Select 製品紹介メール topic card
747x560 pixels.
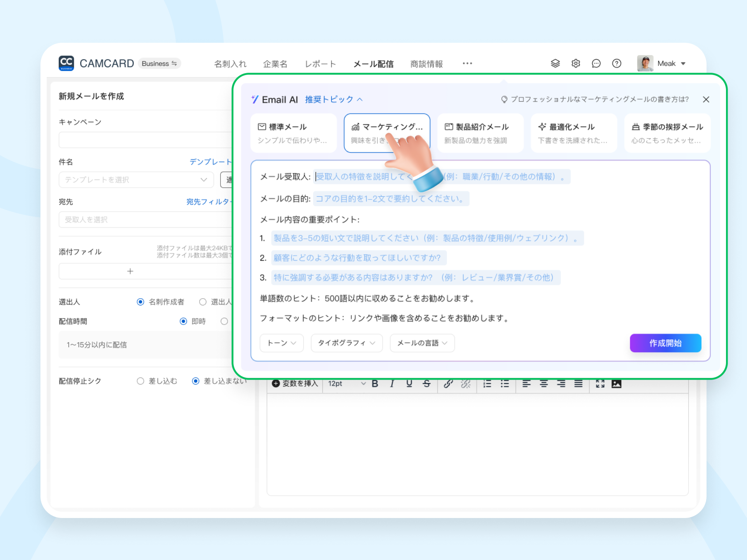[480, 133]
